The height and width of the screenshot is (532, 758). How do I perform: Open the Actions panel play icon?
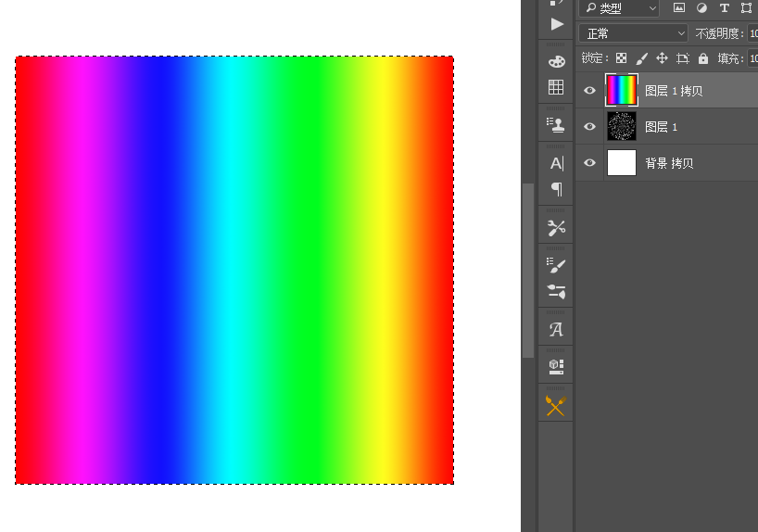[556, 24]
